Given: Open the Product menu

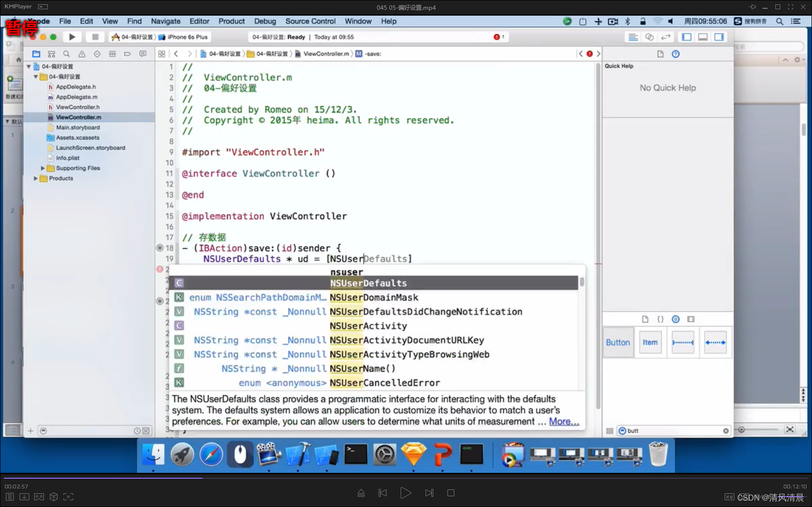Looking at the screenshot, I should point(231,21).
